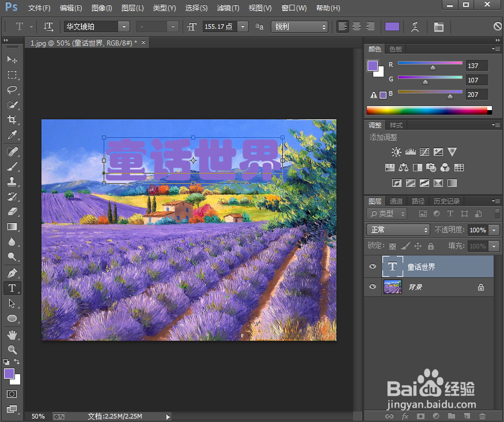Image resolution: width=504 pixels, height=422 pixels.
Task: Select the Dodge tool
Action: 12,257
